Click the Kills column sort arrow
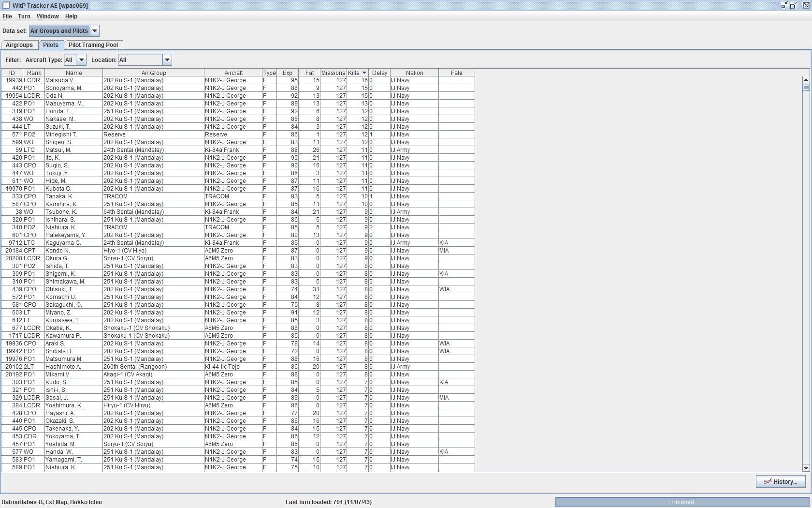This screenshot has width=812, height=508. [x=364, y=73]
